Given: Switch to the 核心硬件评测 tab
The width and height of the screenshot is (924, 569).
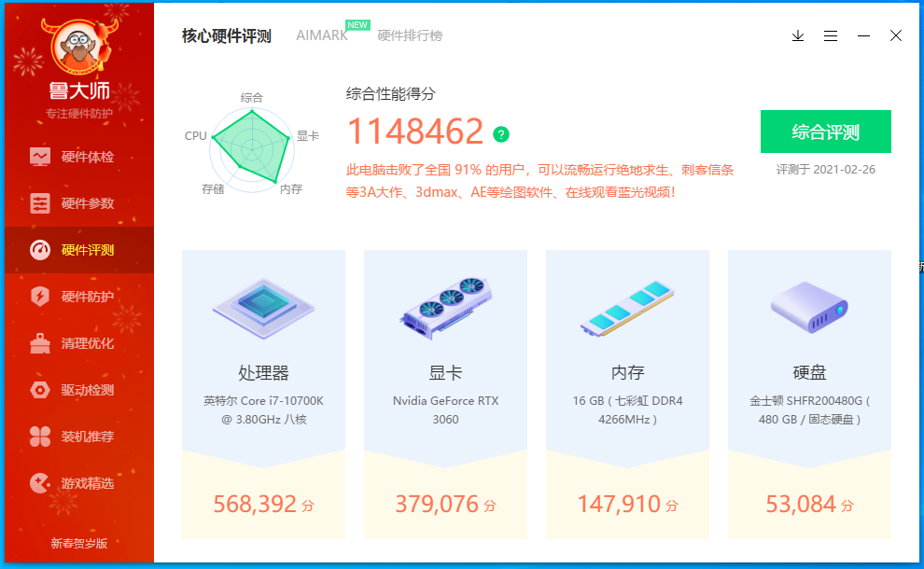Looking at the screenshot, I should coord(226,36).
